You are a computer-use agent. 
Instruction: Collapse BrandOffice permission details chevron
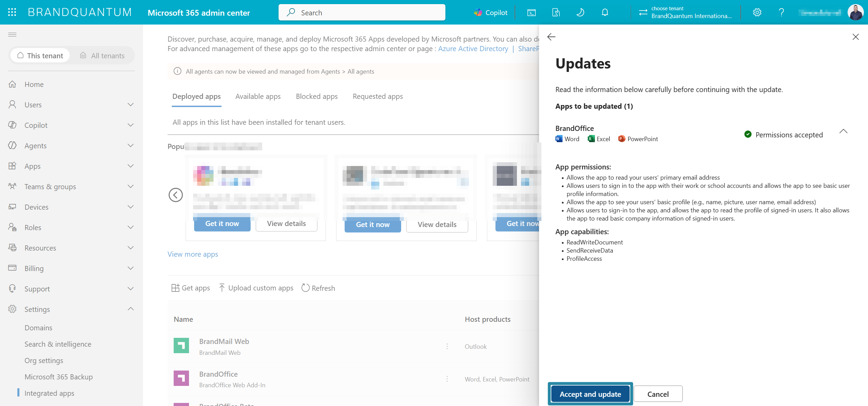coord(843,131)
